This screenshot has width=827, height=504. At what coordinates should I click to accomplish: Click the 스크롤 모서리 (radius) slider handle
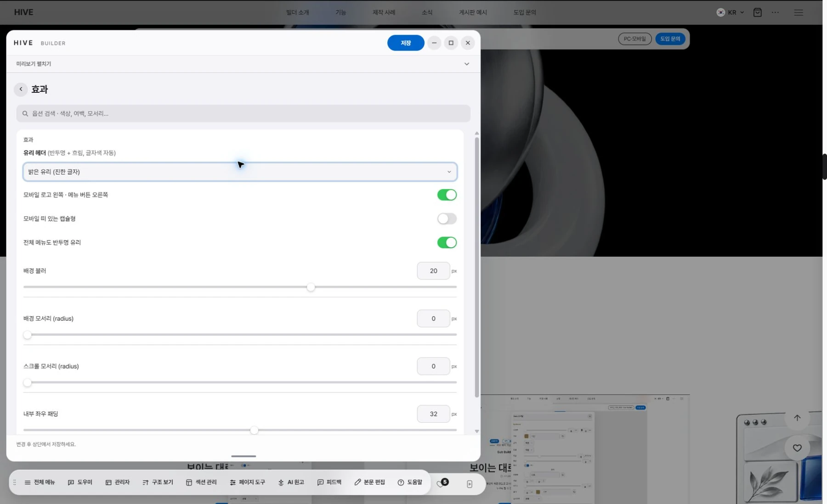[28, 383]
